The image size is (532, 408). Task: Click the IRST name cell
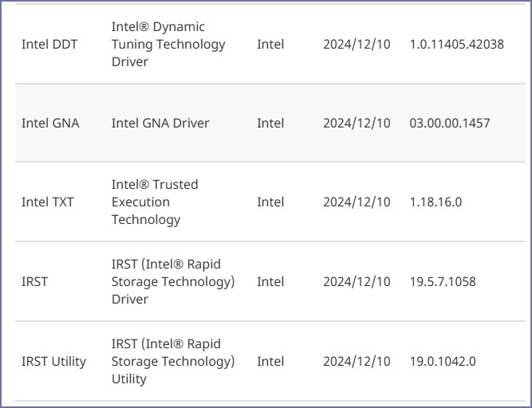(x=34, y=281)
